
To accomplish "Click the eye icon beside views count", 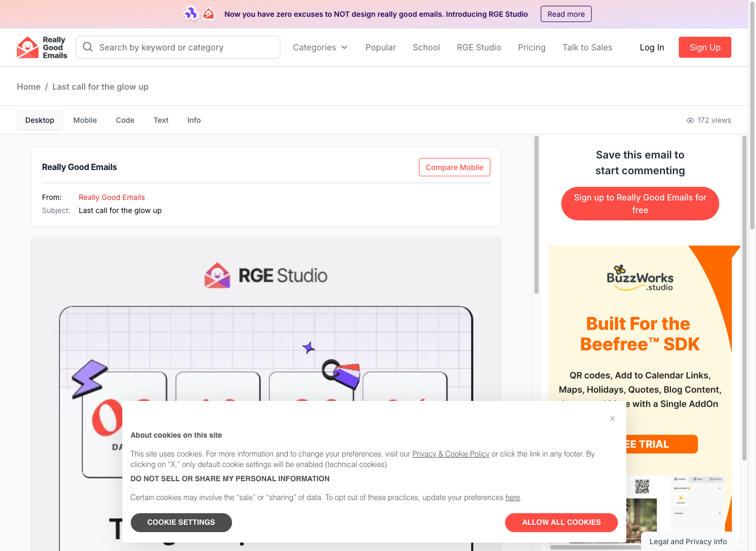I will click(690, 120).
